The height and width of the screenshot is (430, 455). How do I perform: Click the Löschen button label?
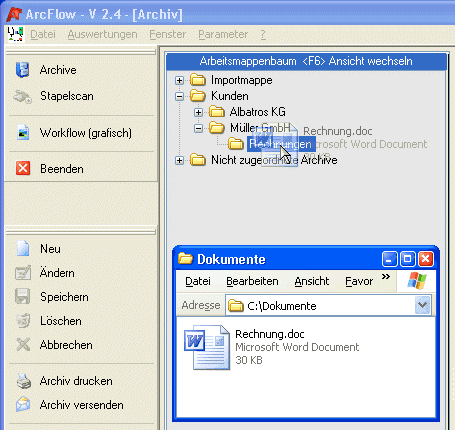(x=61, y=321)
